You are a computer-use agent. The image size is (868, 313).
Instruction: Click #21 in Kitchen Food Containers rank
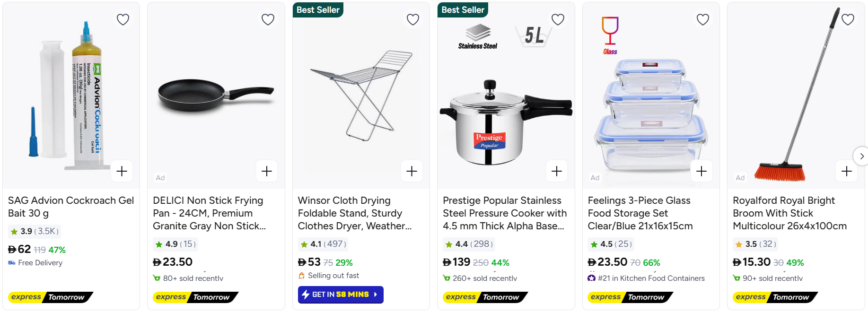[x=651, y=278]
